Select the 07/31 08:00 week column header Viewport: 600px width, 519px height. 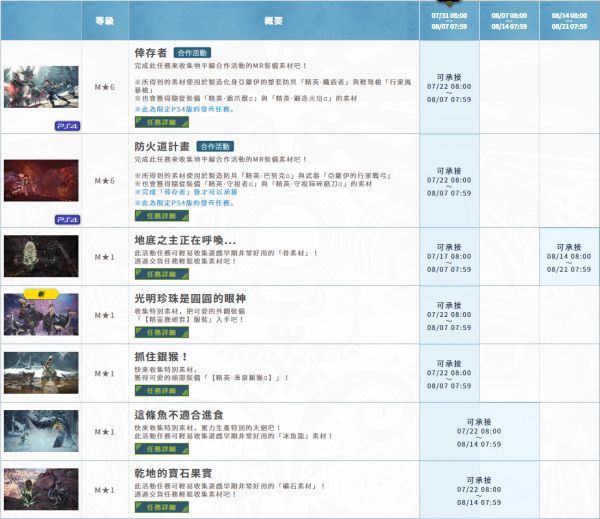coord(449,21)
